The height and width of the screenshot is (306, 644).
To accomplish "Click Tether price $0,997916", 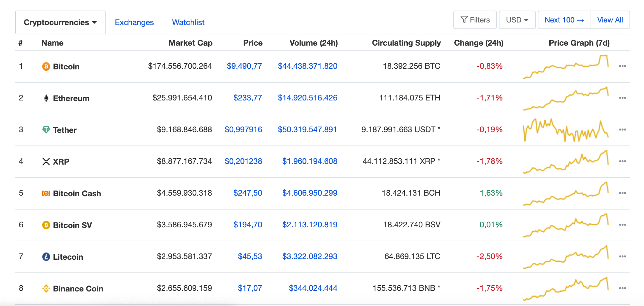I will [x=243, y=130].
